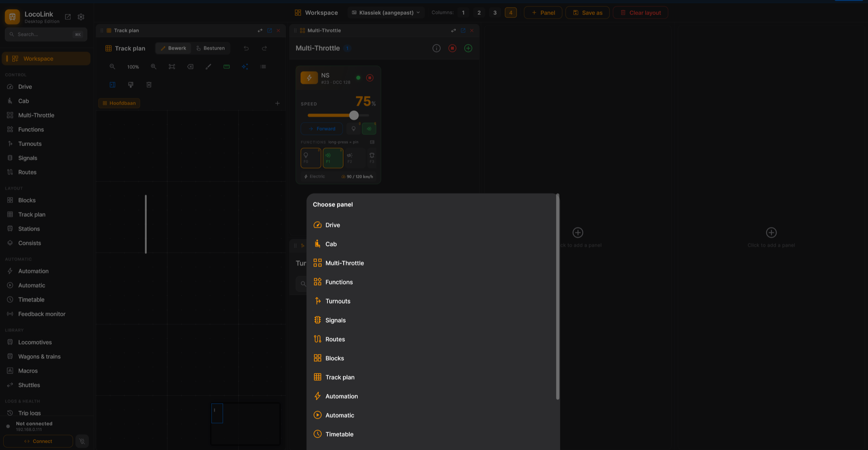Open Shuttles in the sidebar

46,385
